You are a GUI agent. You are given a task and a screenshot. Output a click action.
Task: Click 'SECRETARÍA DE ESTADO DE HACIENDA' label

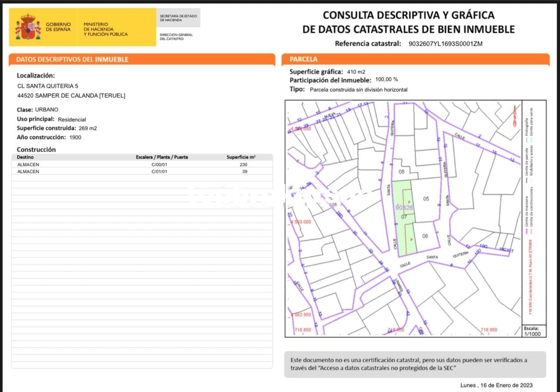click(178, 18)
